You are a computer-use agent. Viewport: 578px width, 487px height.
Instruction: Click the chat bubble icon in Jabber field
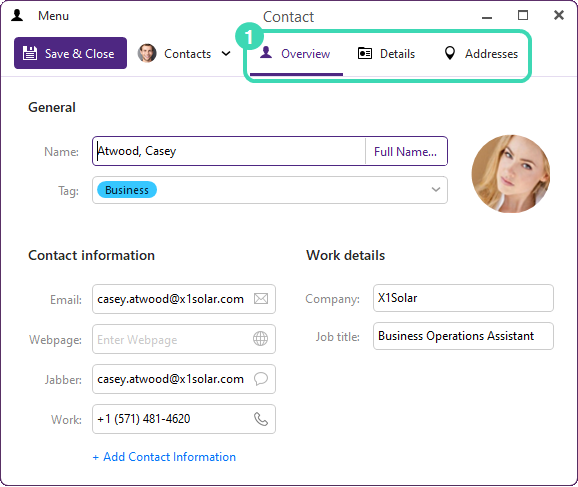261,379
